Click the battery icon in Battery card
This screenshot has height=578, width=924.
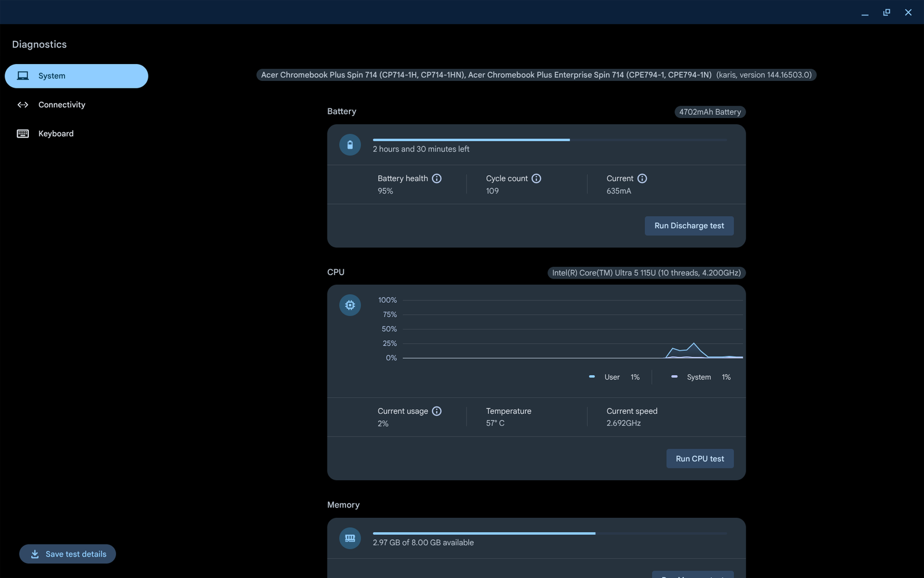tap(350, 145)
